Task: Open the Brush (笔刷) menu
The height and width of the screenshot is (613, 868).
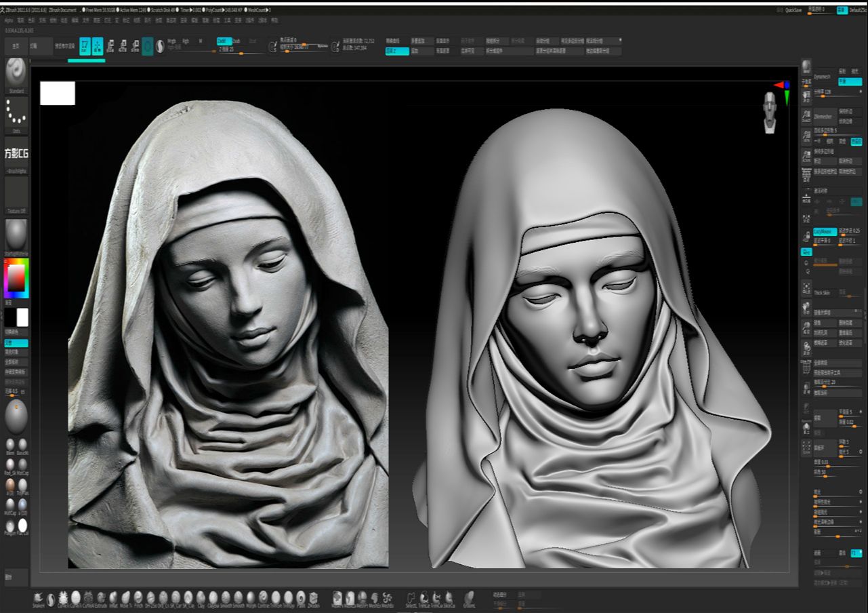Action: click(x=20, y=20)
